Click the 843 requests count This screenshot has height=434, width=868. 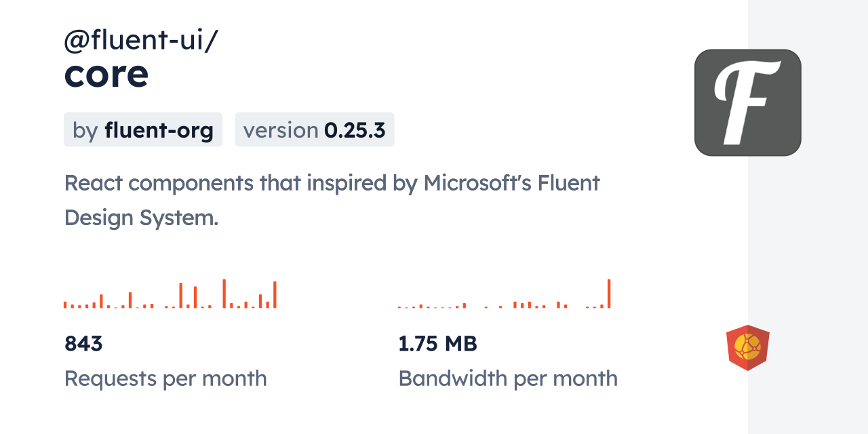click(x=83, y=344)
